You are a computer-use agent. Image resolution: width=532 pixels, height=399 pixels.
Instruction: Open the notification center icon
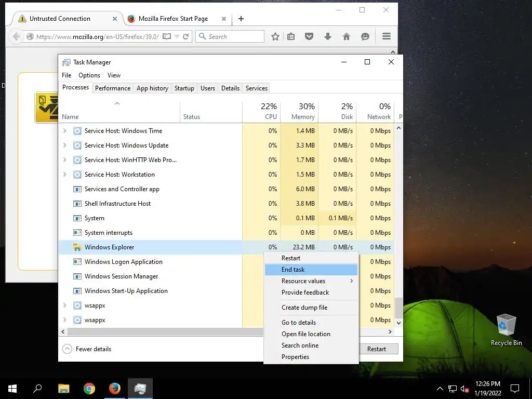point(515,388)
